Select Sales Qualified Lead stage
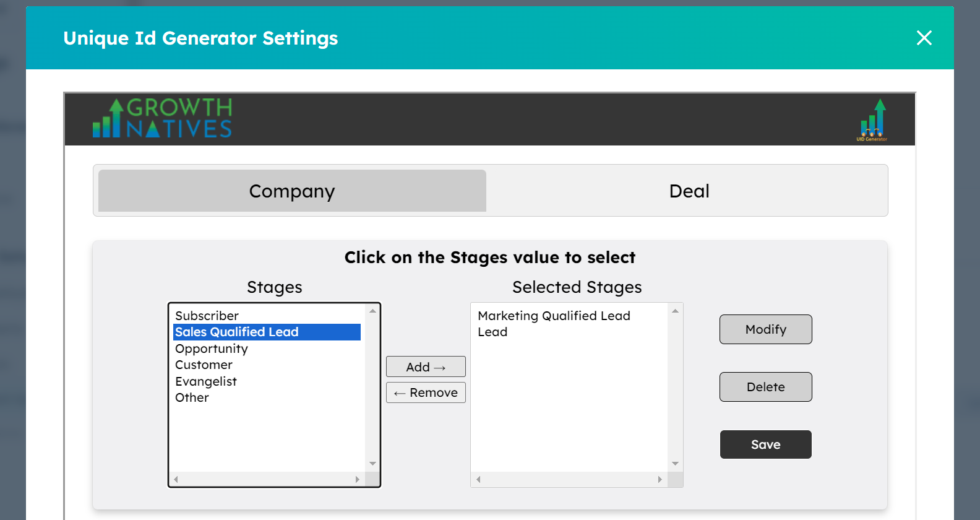This screenshot has height=520, width=980. point(237,332)
